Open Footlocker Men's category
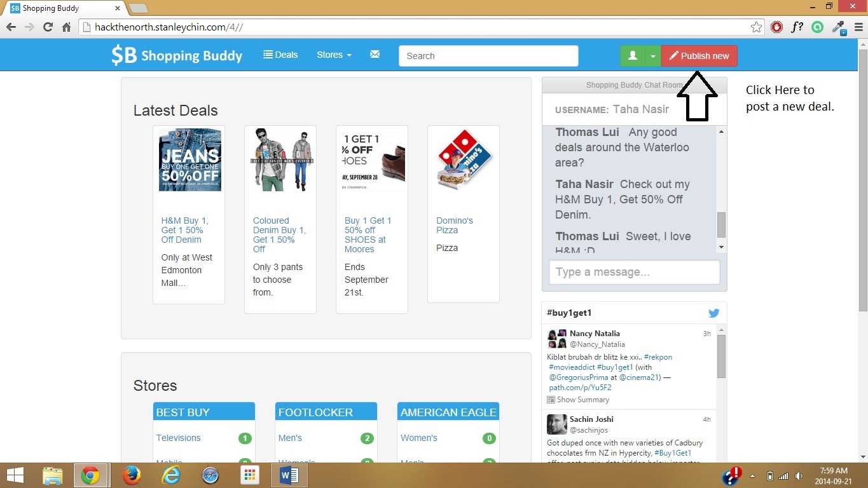The image size is (868, 488). click(x=290, y=438)
